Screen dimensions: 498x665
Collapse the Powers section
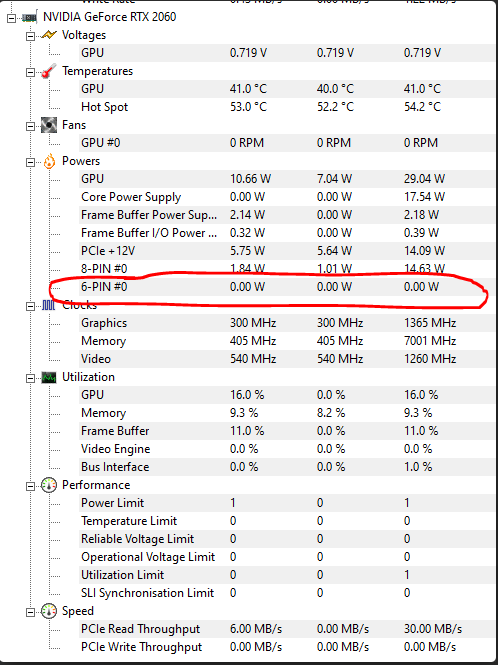click(x=30, y=162)
